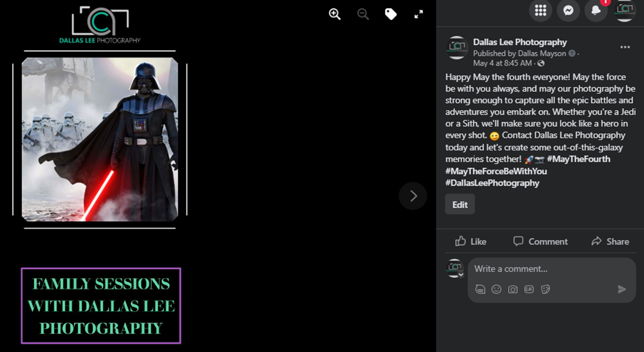Image resolution: width=644 pixels, height=352 pixels.
Task: Share the post
Action: 610,241
